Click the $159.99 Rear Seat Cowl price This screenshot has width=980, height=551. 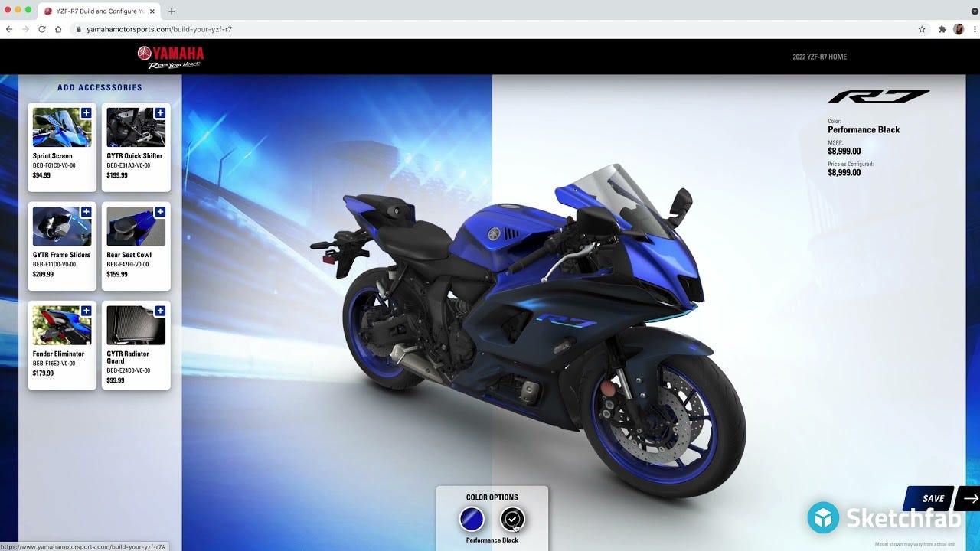pos(117,274)
